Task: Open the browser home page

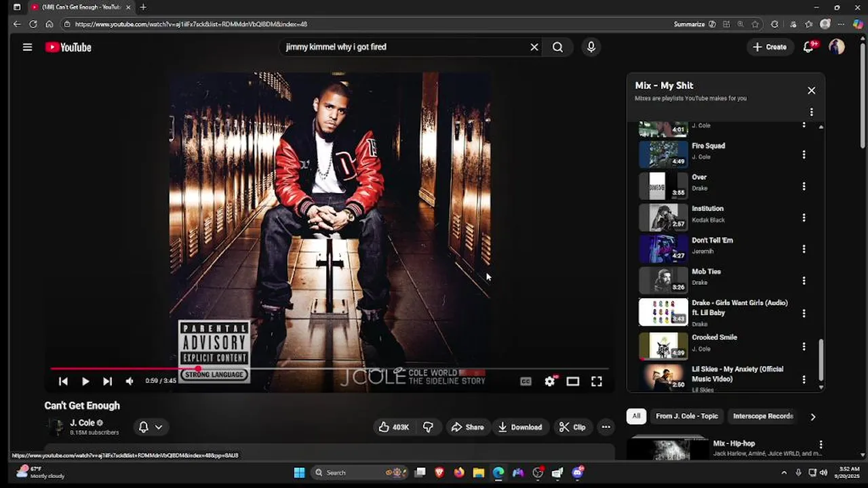Action: [50, 24]
